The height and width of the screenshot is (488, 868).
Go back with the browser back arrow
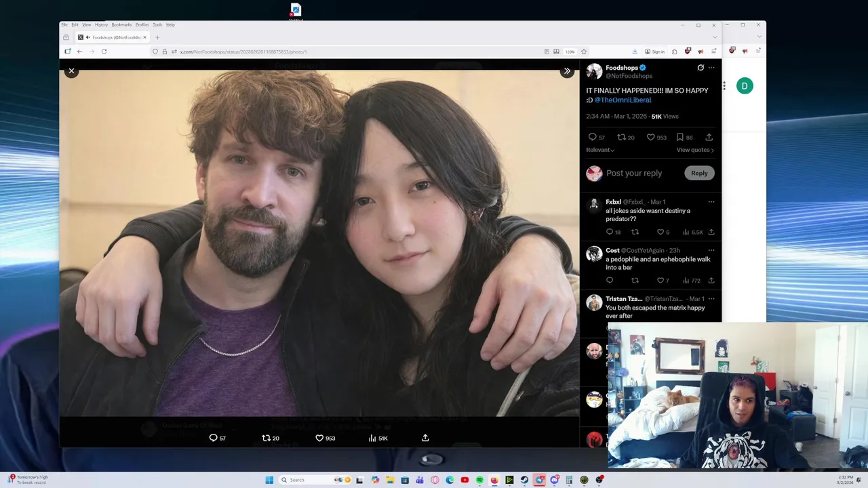[x=79, y=52]
